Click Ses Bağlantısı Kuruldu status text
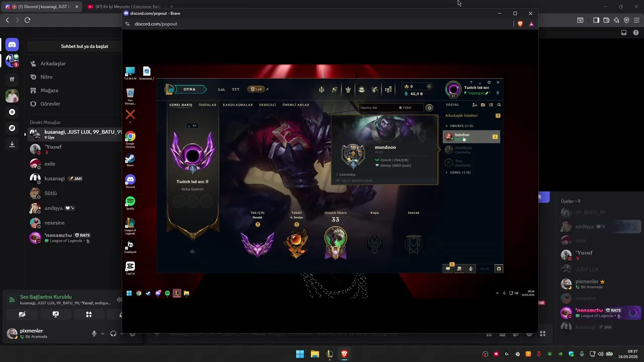 (x=46, y=297)
